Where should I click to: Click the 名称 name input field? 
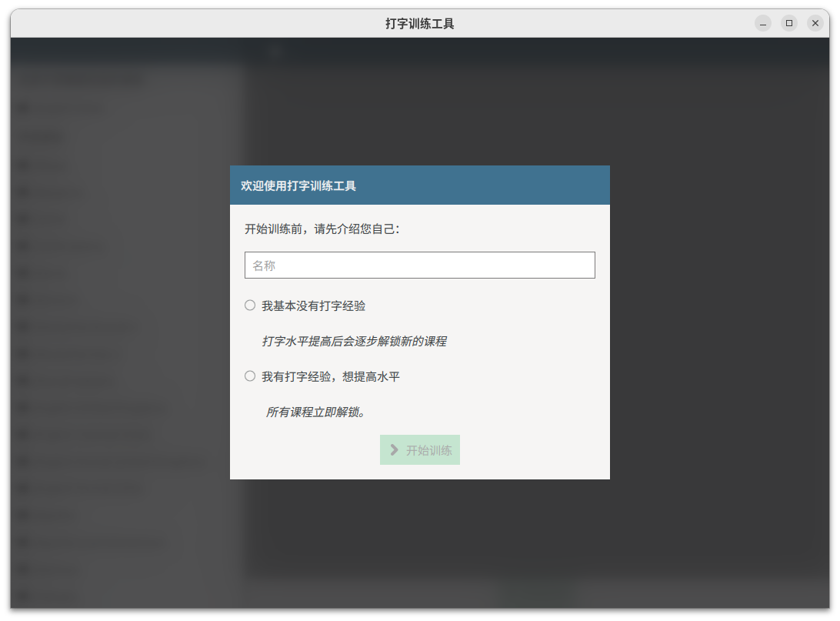[x=419, y=265]
